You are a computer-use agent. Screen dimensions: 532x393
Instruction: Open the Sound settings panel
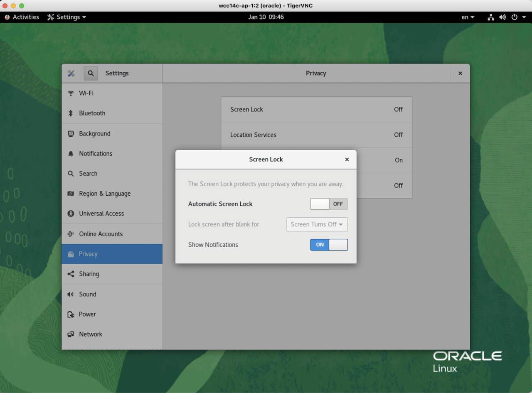pos(112,294)
